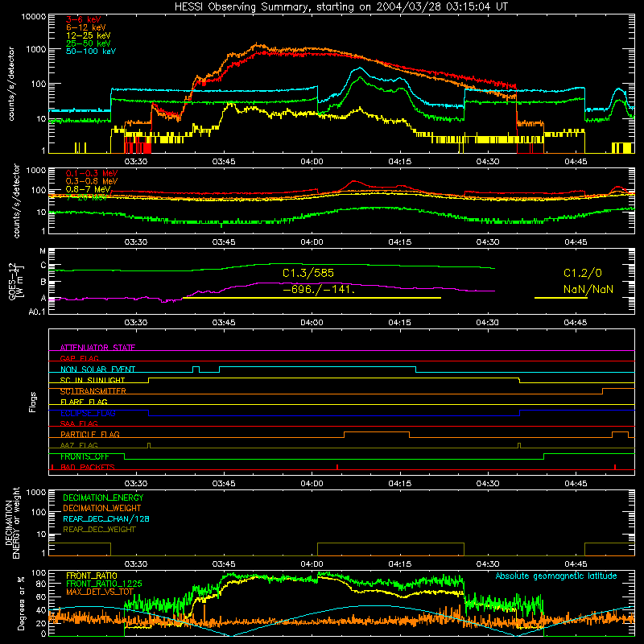The image size is (644, 644).
Task: Click the "C1.2/0" flare class annotation
Action: pos(582,273)
